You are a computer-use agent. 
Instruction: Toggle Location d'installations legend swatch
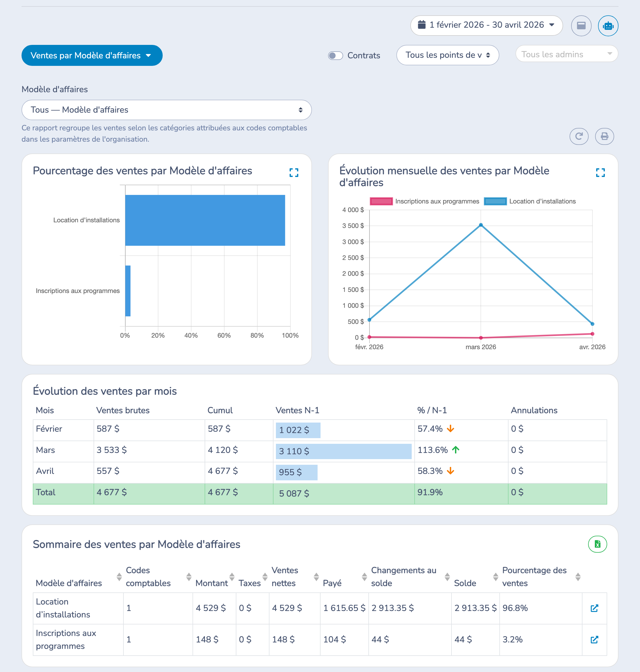point(495,201)
